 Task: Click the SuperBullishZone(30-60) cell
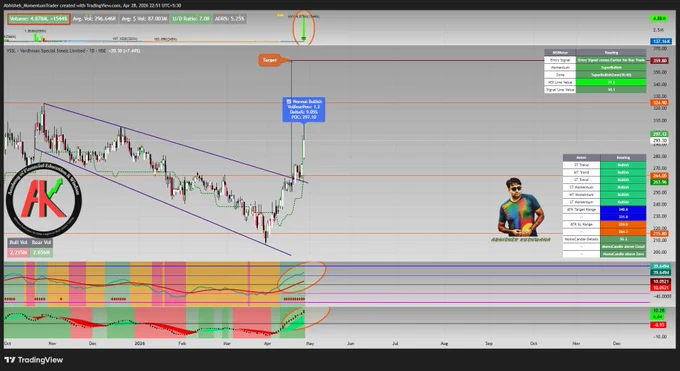(611, 75)
